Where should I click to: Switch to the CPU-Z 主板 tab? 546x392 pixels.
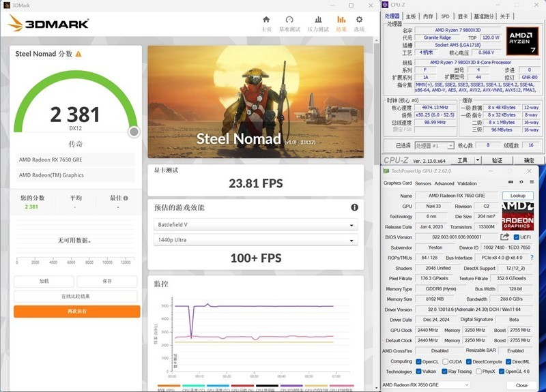[411, 16]
